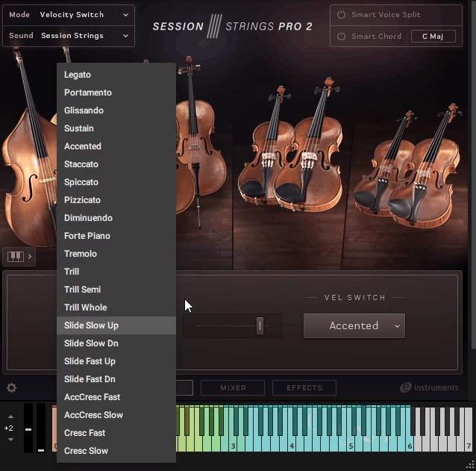Adjust the velocity threshold slider handle
476x471 pixels.
pos(260,326)
